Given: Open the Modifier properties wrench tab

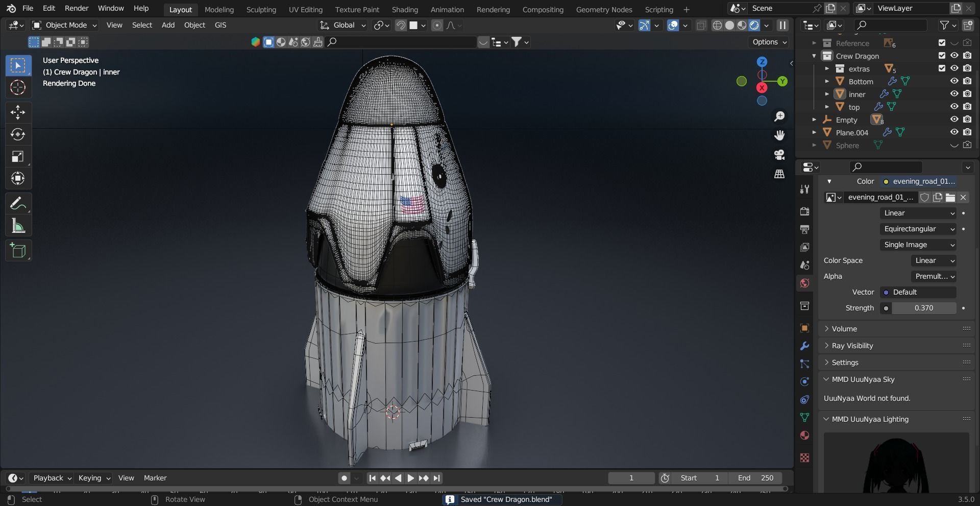Looking at the screenshot, I should (805, 346).
